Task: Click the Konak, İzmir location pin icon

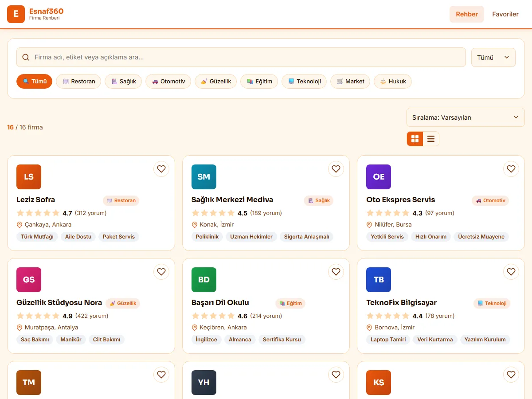Action: coord(195,225)
